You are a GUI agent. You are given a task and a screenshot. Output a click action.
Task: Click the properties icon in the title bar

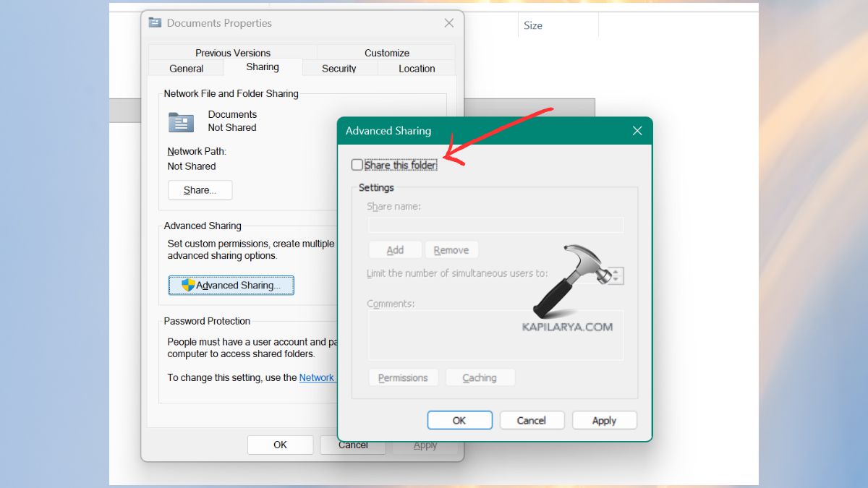[x=154, y=22]
